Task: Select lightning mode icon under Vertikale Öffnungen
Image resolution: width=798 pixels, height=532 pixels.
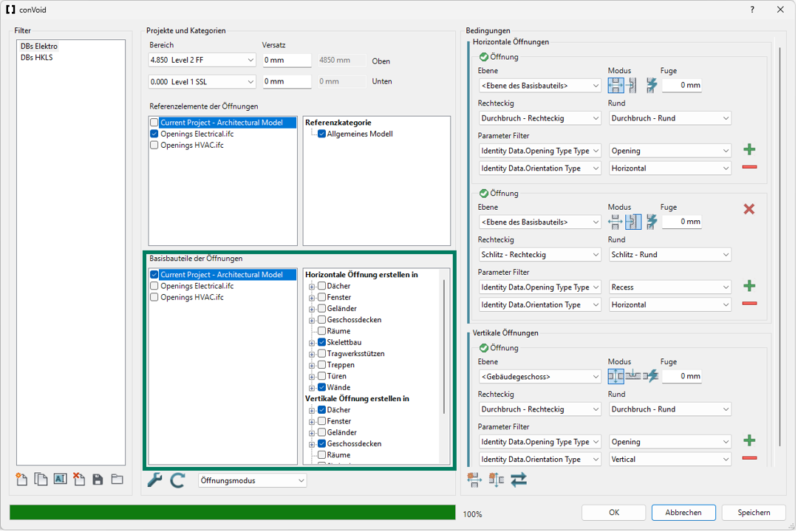Action: [651, 377]
